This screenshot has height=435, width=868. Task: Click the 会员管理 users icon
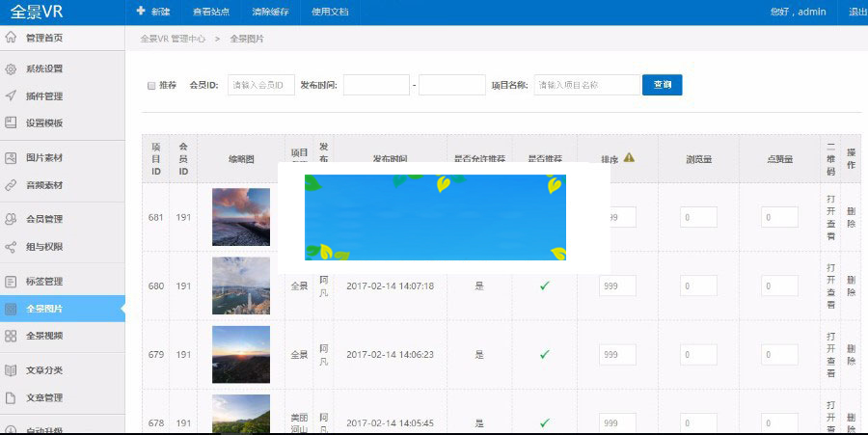click(11, 219)
